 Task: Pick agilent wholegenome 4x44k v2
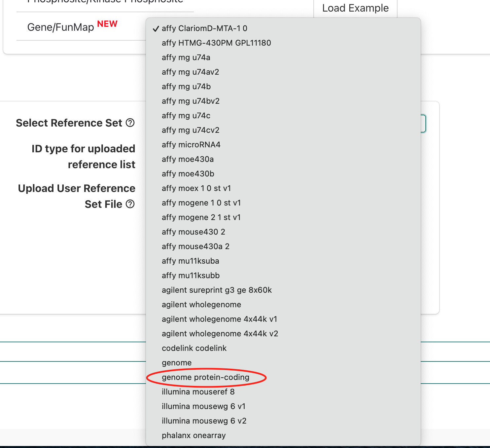click(220, 333)
